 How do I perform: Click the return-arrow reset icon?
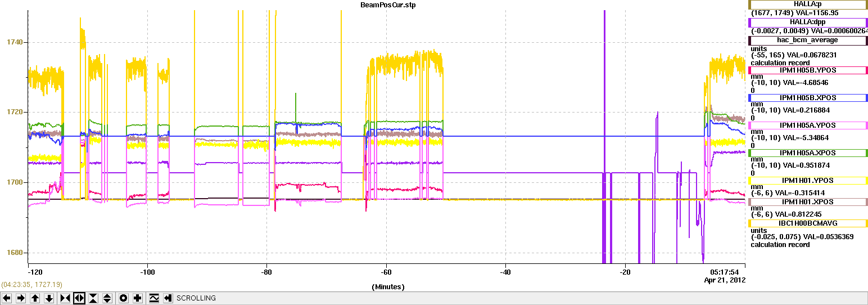(x=168, y=298)
